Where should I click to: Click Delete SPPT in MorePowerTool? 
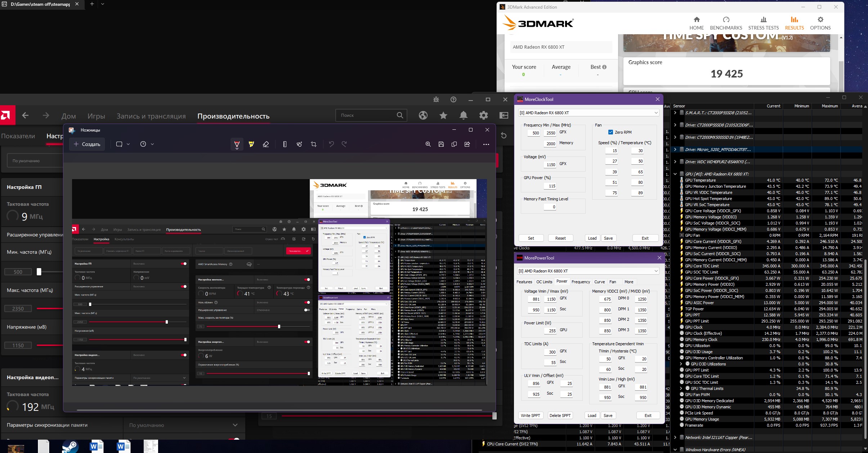(x=560, y=416)
